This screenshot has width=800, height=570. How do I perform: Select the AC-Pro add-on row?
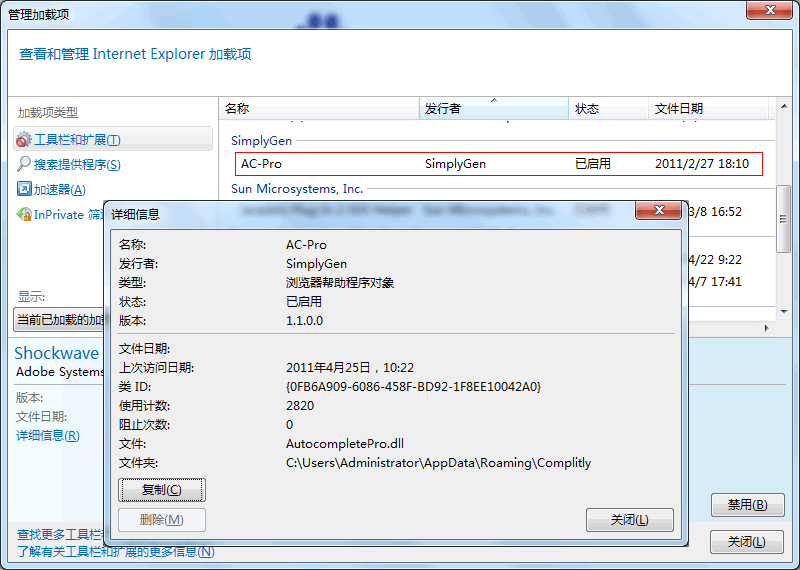498,164
